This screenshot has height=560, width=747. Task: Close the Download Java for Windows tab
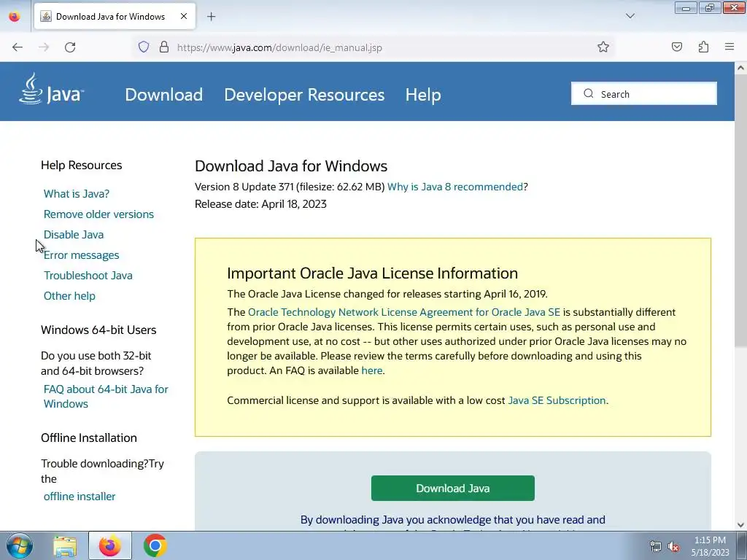[x=184, y=17]
